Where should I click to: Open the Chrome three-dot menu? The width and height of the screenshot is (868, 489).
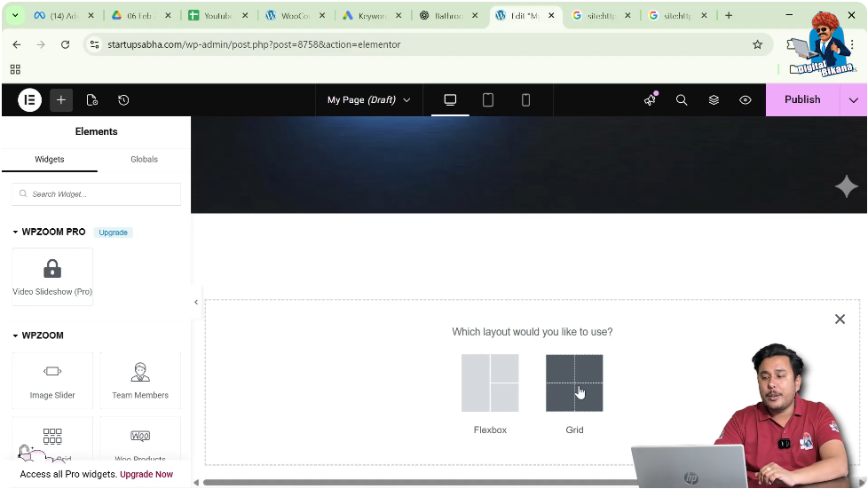click(853, 44)
